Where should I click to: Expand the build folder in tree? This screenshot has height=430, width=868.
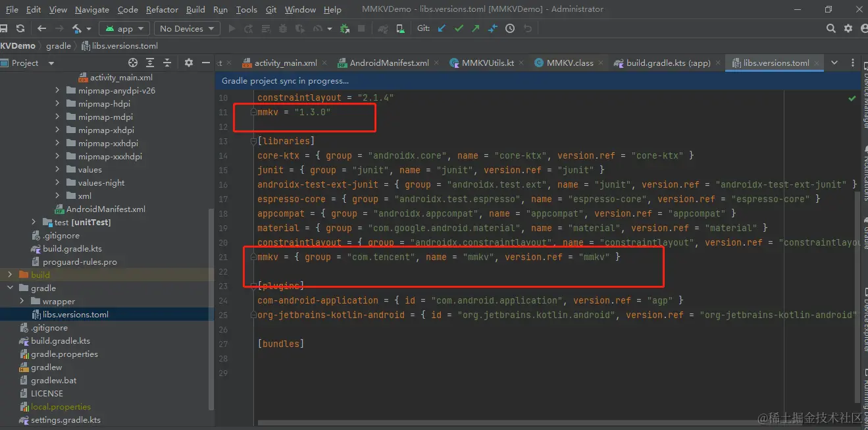10,275
